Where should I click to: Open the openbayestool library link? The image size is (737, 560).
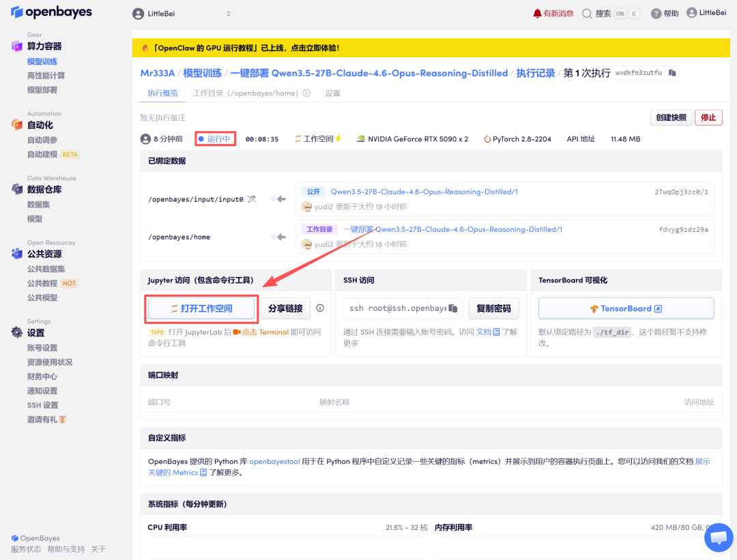(274, 461)
